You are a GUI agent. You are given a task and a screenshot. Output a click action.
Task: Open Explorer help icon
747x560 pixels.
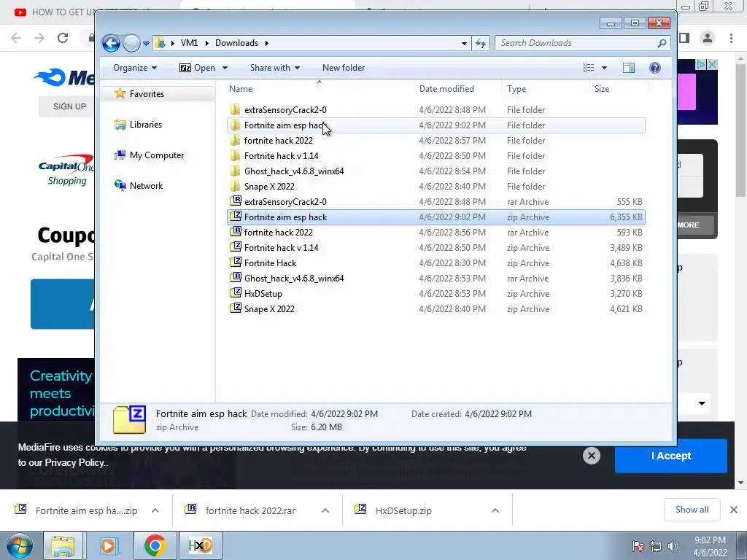click(655, 68)
